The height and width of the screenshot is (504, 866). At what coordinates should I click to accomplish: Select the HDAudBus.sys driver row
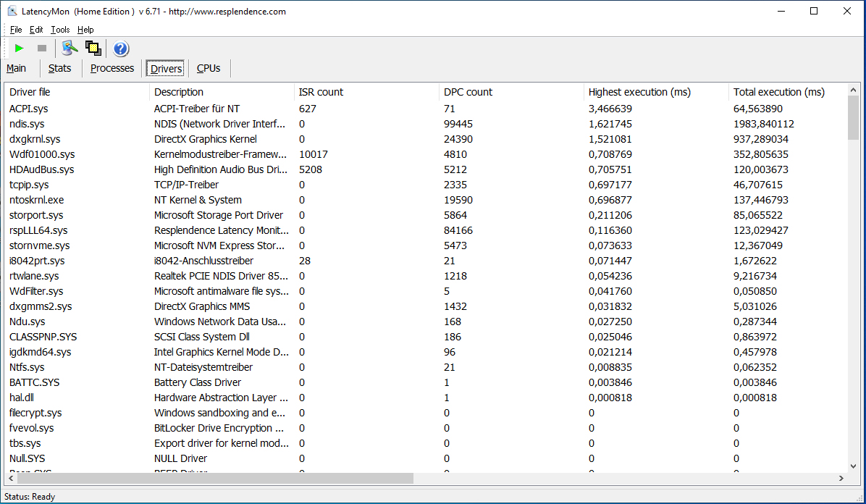click(426, 169)
